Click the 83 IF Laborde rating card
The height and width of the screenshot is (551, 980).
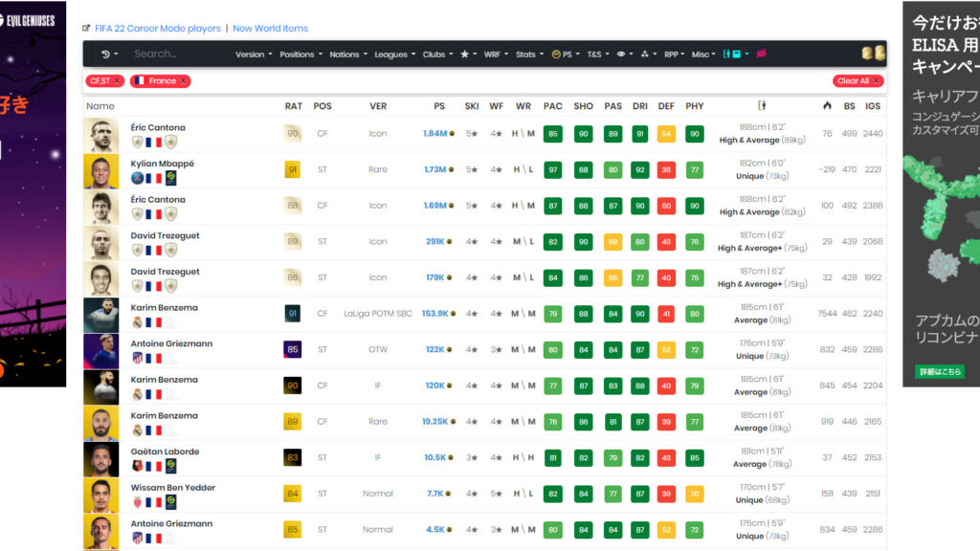click(292, 457)
